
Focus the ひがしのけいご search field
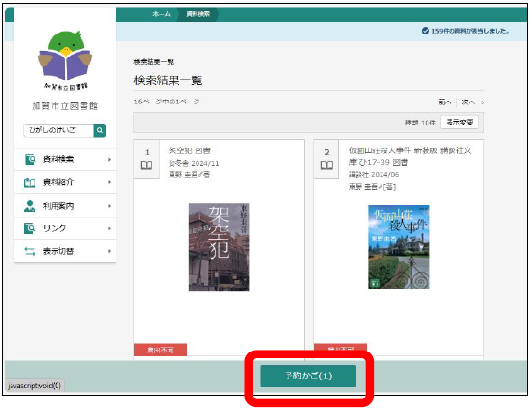pos(58,130)
